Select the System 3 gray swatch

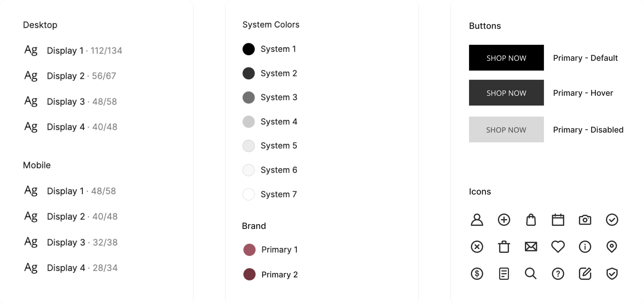click(x=249, y=98)
